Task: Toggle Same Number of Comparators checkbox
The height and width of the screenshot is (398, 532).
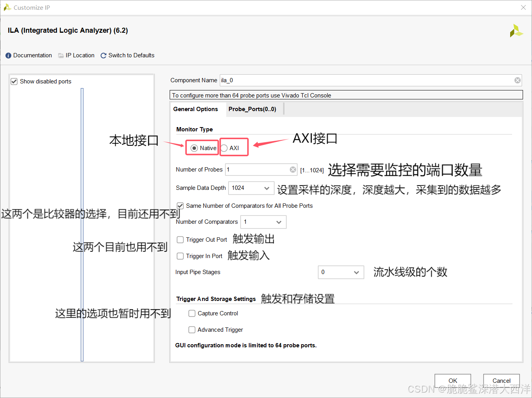Action: 180,206
